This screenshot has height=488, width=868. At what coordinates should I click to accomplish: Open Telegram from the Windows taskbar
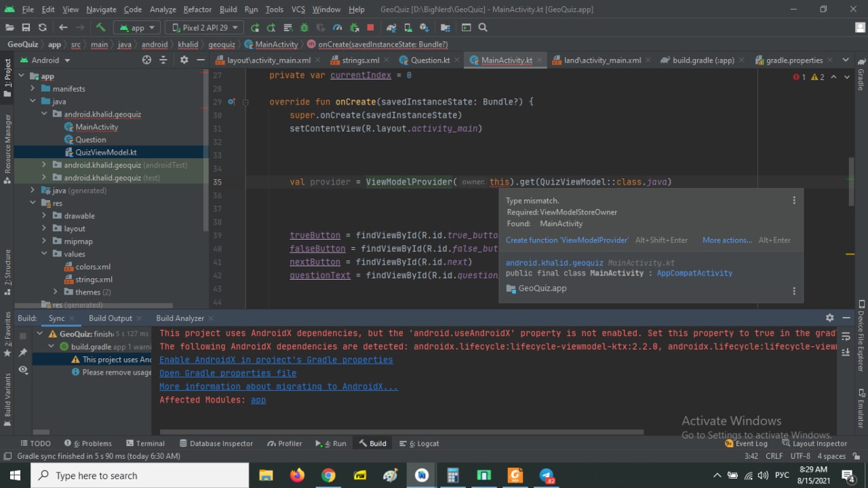click(x=547, y=476)
